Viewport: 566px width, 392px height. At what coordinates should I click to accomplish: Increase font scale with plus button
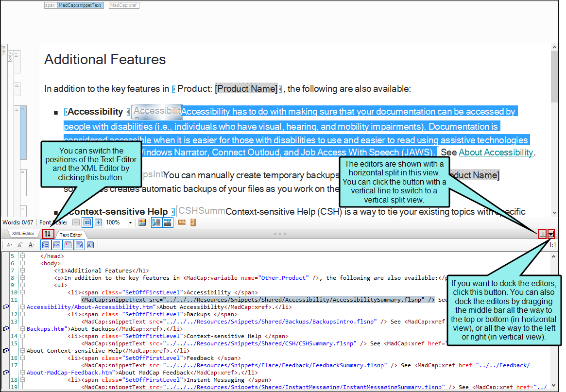pos(98,222)
